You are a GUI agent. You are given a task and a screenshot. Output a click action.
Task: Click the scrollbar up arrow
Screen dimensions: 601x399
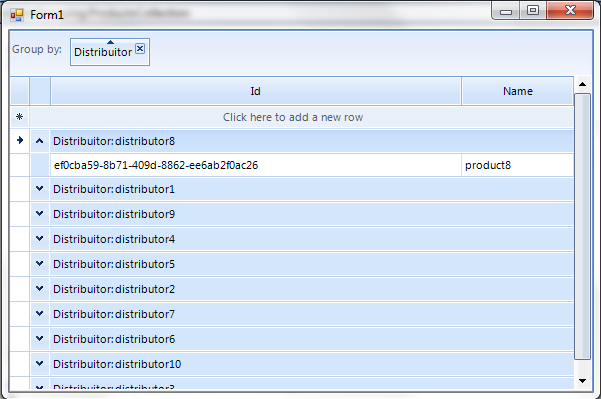[x=583, y=84]
